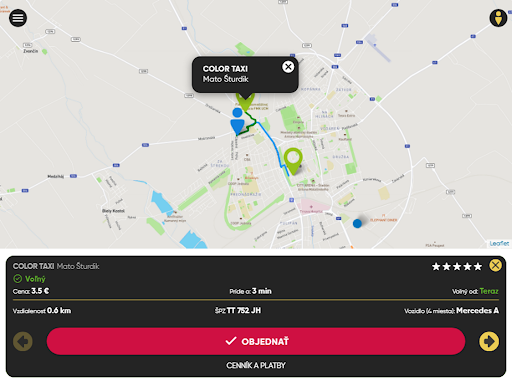Tap the yellow person location icon
512x384 pixels.
(x=498, y=18)
